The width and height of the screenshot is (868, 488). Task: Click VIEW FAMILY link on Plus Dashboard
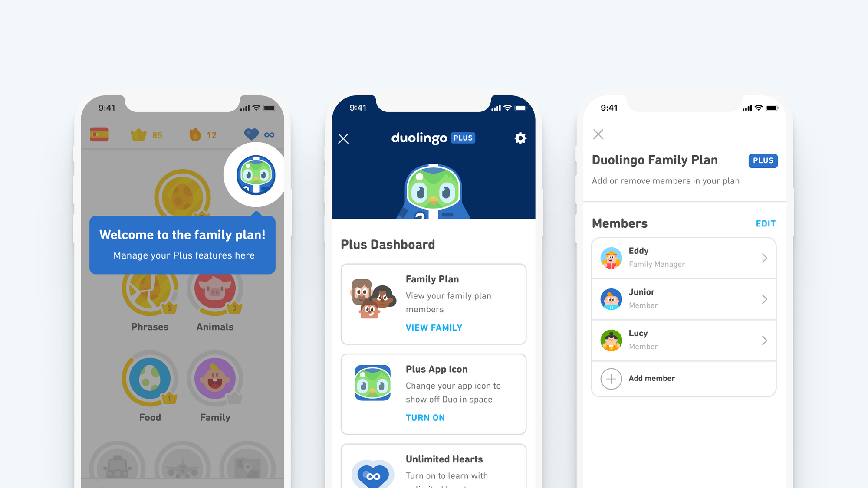pyautogui.click(x=433, y=328)
